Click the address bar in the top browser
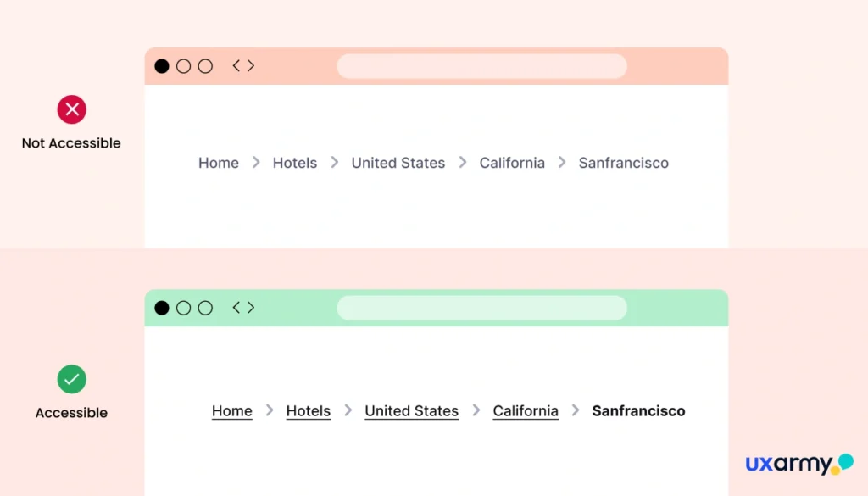 pyautogui.click(x=481, y=66)
